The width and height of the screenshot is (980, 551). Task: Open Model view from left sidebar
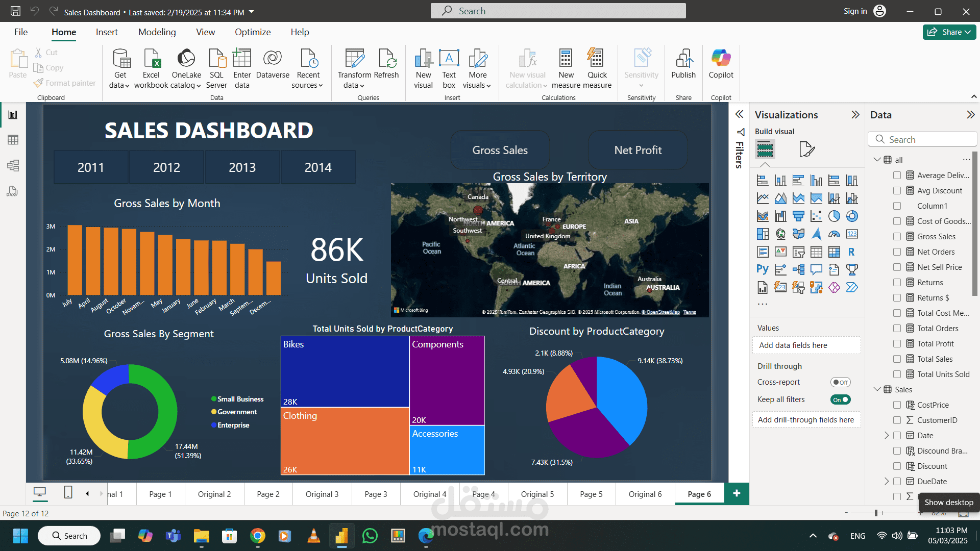13,165
